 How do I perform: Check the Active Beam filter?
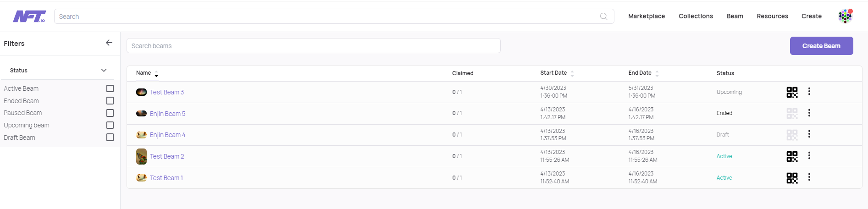(x=110, y=88)
